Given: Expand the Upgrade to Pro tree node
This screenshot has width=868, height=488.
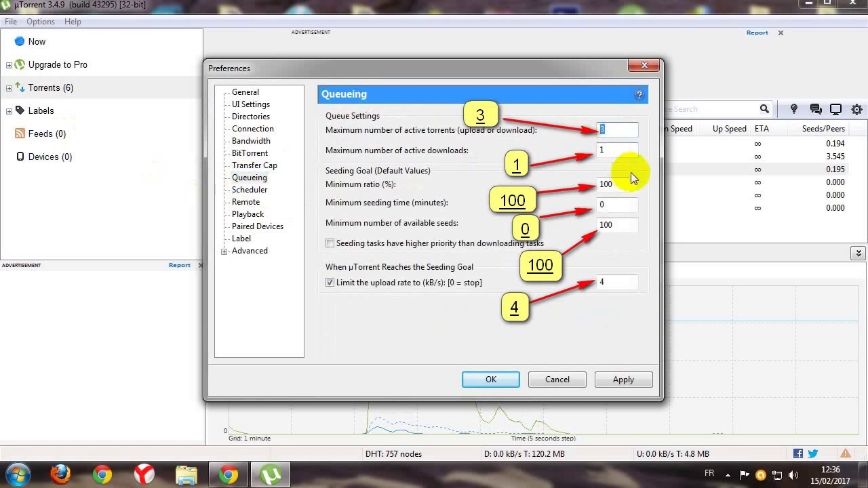Looking at the screenshot, I should pyautogui.click(x=9, y=65).
